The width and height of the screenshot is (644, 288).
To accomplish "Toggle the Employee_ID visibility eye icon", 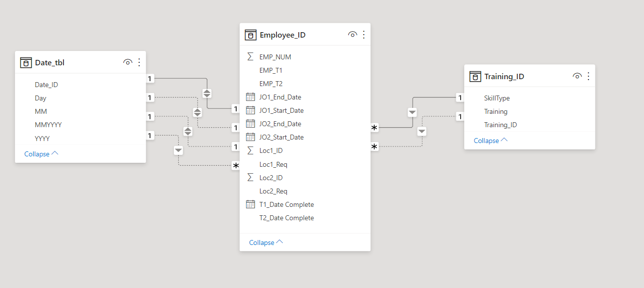I will [x=353, y=35].
